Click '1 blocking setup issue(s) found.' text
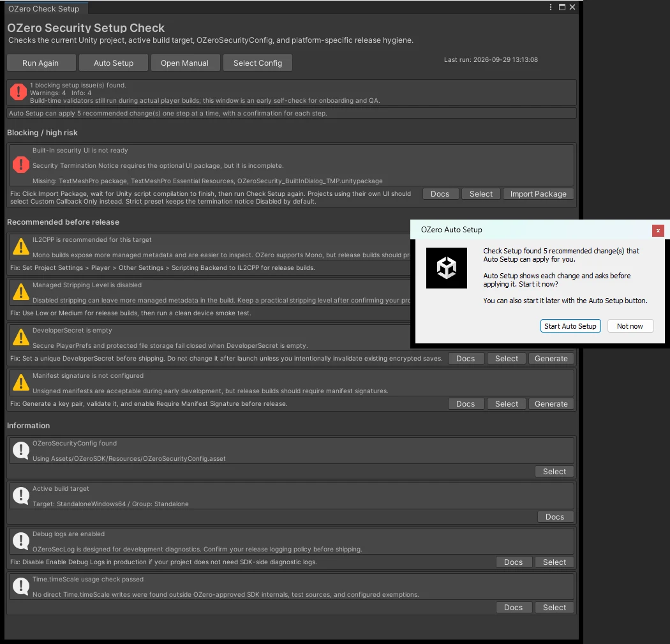This screenshot has width=670, height=644. click(x=78, y=85)
